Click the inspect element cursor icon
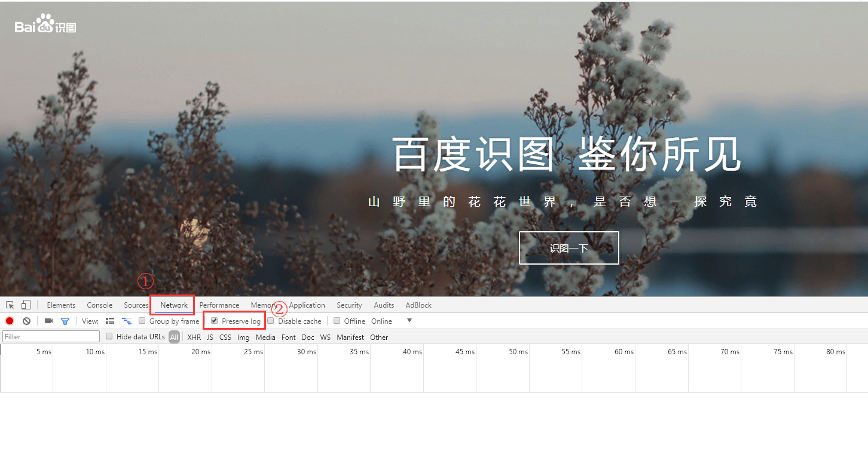This screenshot has width=868, height=454. pyautogui.click(x=10, y=305)
